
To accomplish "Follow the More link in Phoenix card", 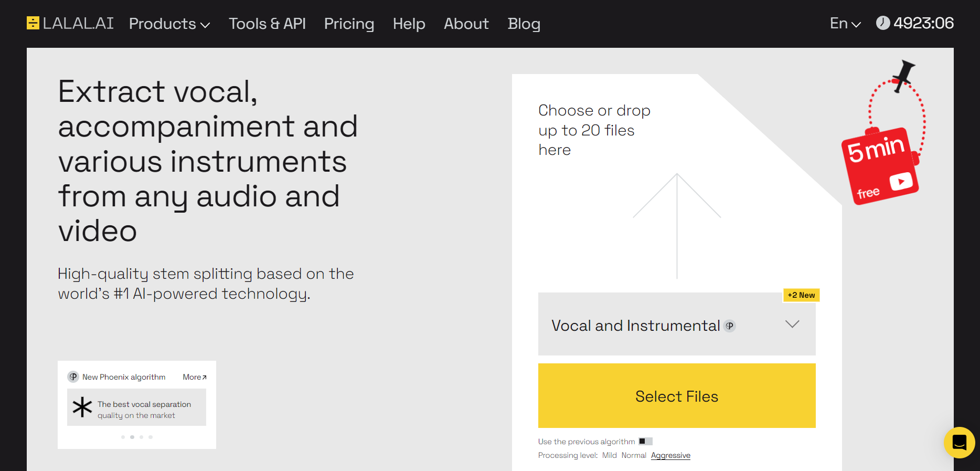I will (x=195, y=377).
